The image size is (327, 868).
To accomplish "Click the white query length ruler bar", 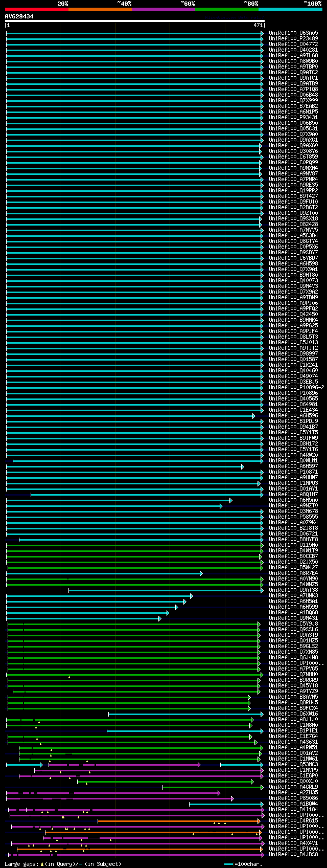I will [135, 21].
